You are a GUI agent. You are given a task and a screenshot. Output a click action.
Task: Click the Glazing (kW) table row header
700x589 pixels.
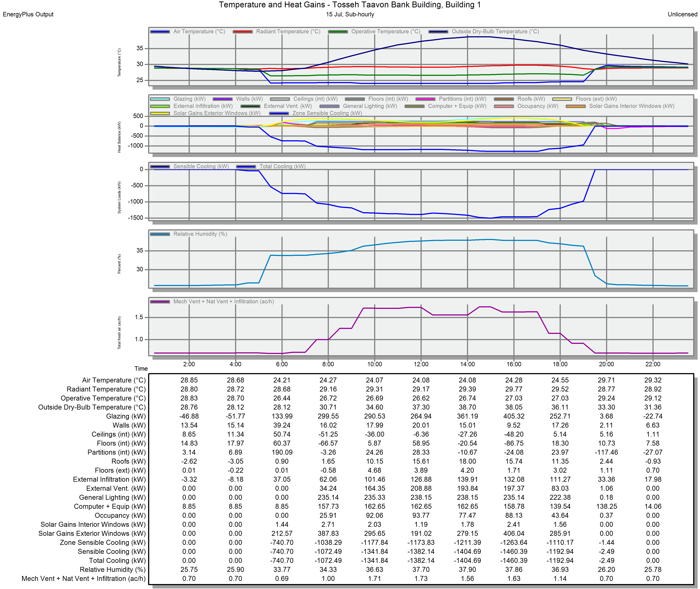pyautogui.click(x=126, y=416)
